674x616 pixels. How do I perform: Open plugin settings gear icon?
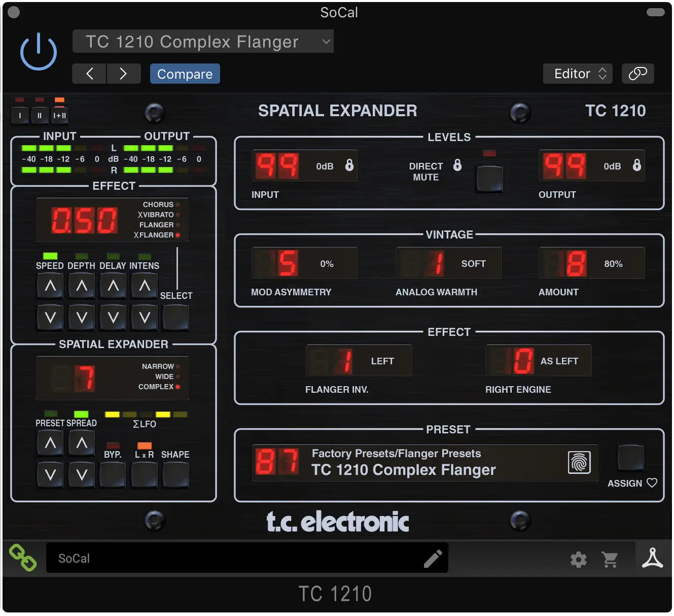tap(579, 560)
